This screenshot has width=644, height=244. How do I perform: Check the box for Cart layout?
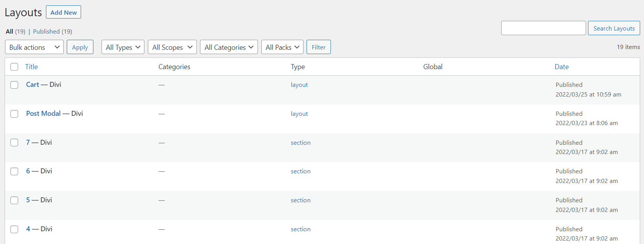pos(14,85)
